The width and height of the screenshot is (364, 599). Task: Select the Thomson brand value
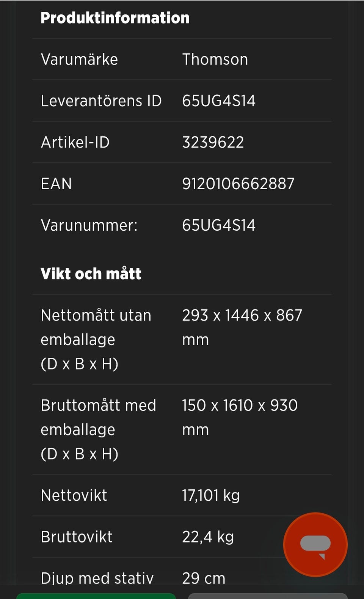[x=215, y=59]
